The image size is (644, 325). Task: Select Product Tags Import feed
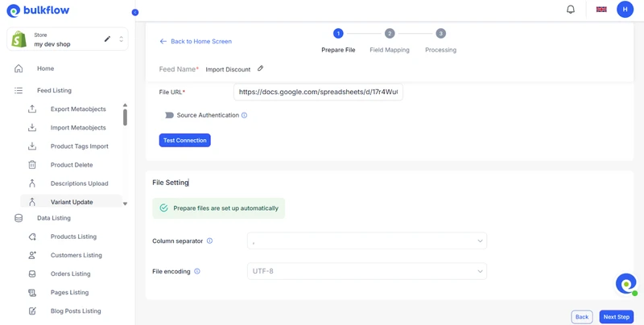tap(79, 146)
